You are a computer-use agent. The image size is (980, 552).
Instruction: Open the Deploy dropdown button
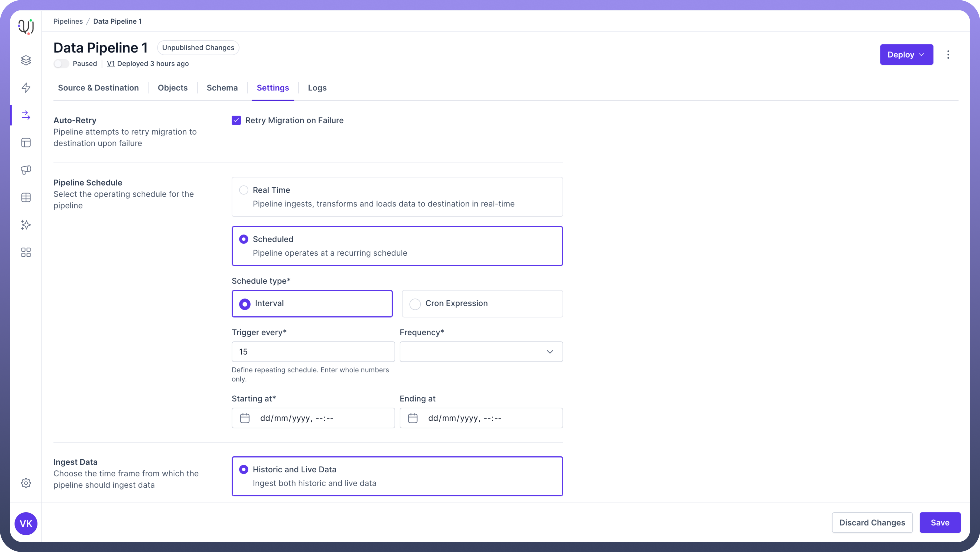(x=906, y=55)
